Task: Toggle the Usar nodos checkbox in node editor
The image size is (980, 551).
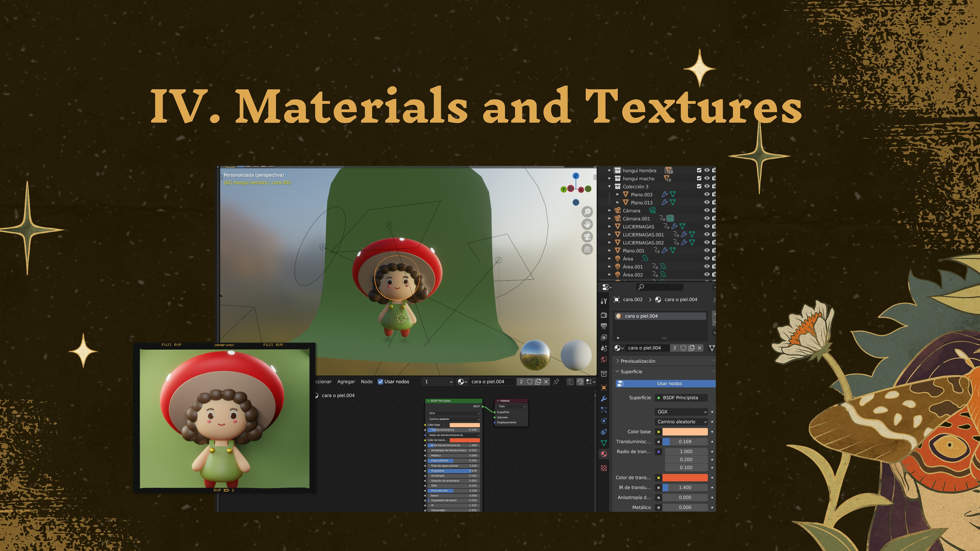Action: click(381, 381)
